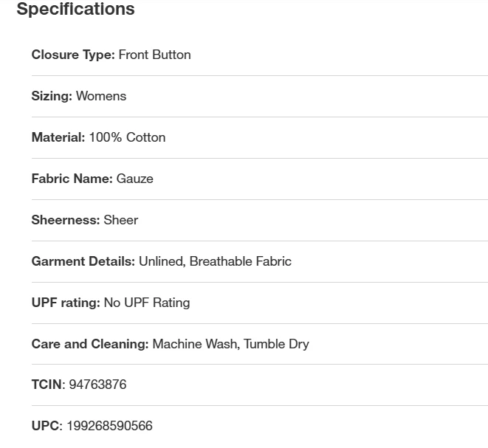This screenshot has height=448, width=488.
Task: Select the Front Button value text
Action: click(x=154, y=55)
